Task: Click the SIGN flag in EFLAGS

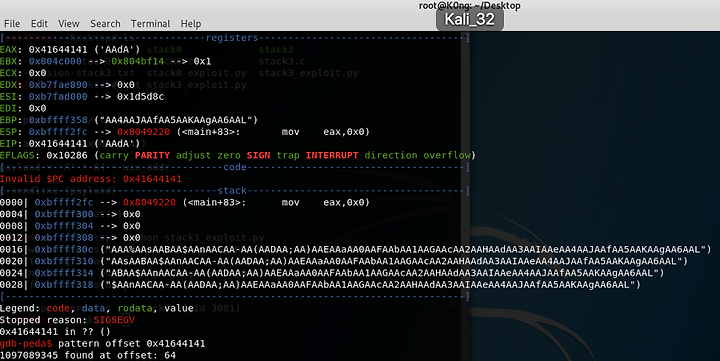Action: click(x=258, y=156)
